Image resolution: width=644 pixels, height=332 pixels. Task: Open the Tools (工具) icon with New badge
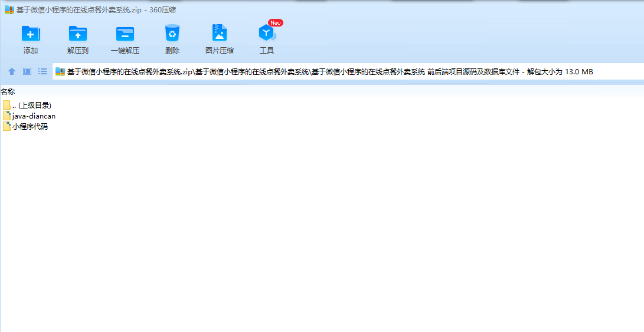coord(267,33)
